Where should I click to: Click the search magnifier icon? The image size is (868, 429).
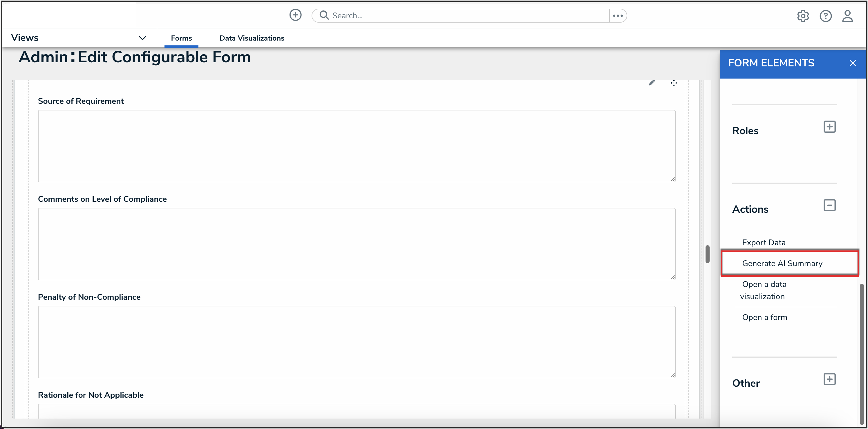pyautogui.click(x=324, y=15)
